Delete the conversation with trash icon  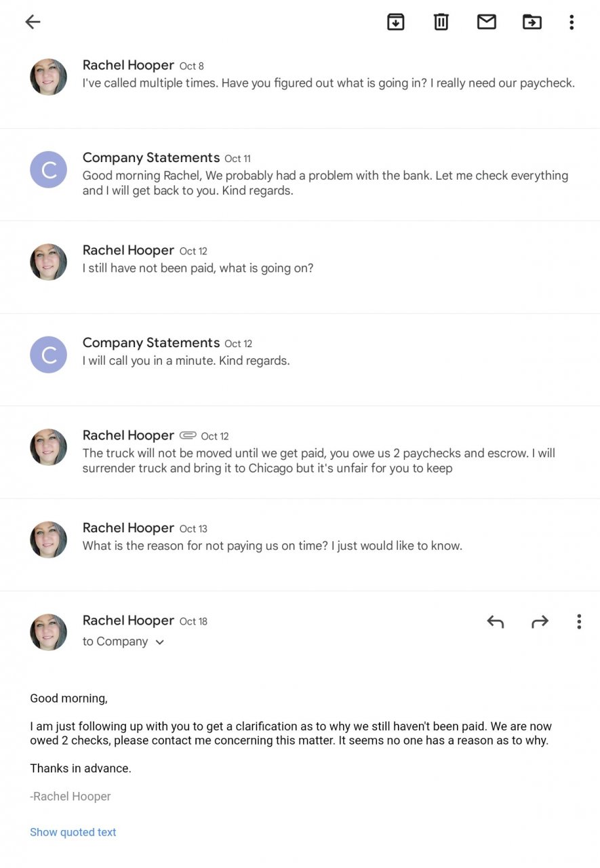(441, 22)
